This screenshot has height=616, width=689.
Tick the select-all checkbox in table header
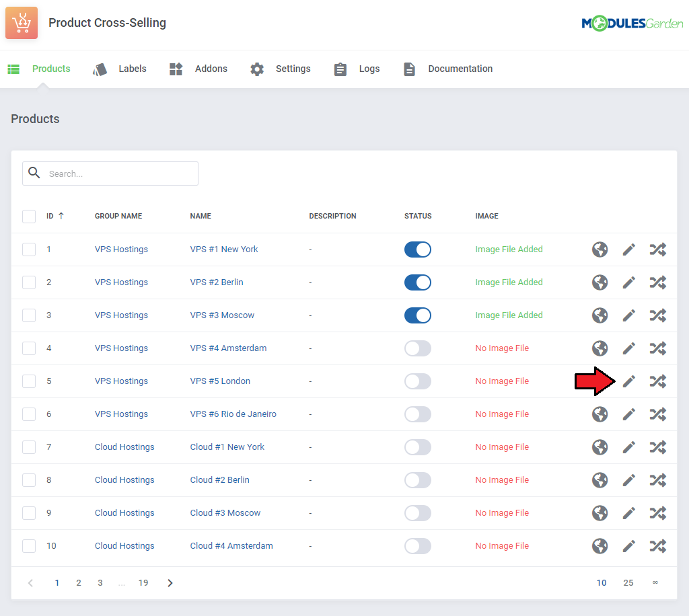(29, 216)
